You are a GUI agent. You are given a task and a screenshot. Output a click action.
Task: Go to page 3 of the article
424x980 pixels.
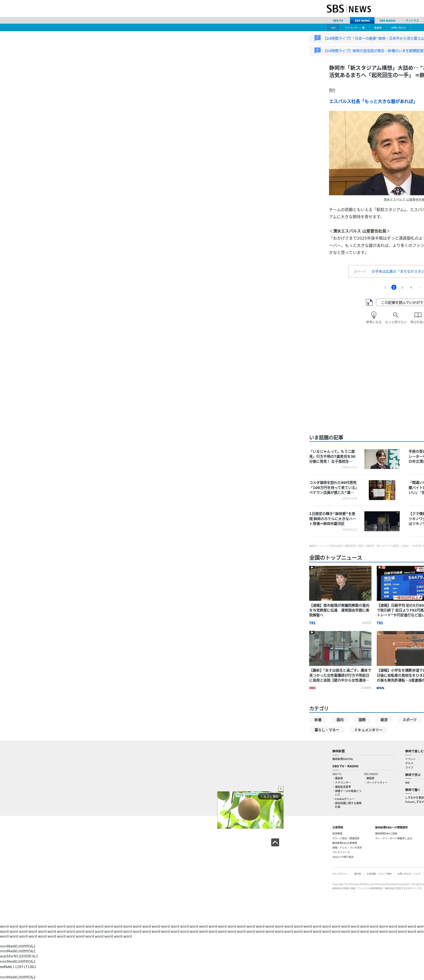402,287
